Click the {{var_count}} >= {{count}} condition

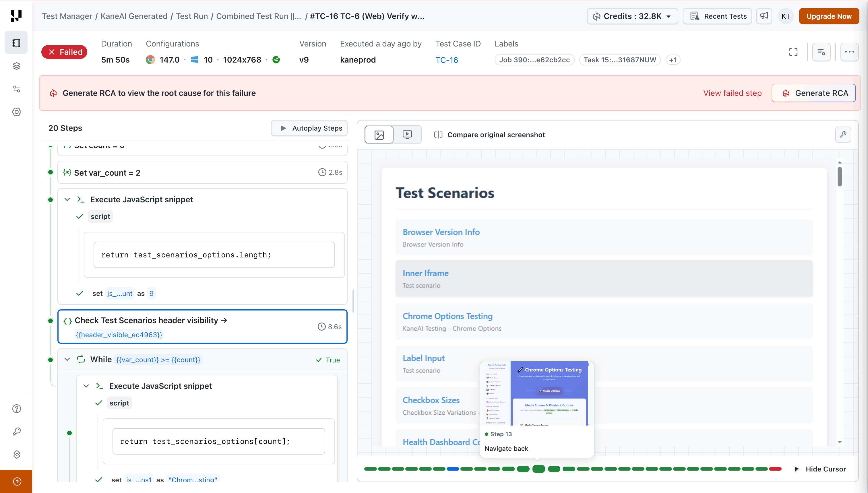point(158,360)
